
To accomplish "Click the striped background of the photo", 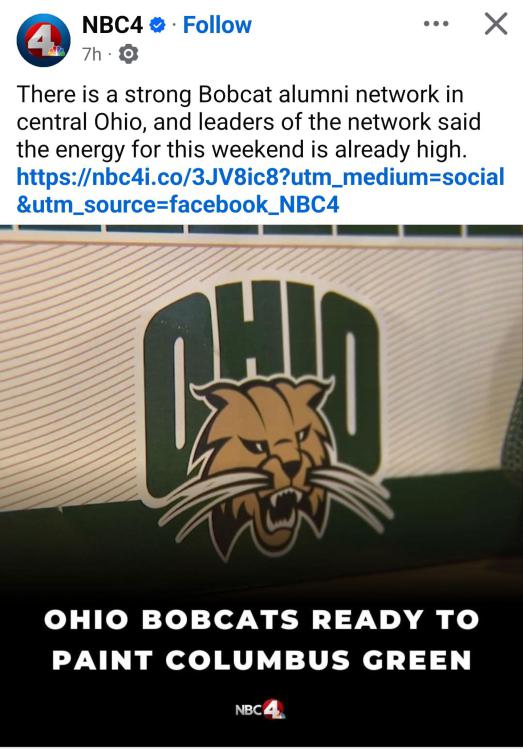I will coord(72,373).
